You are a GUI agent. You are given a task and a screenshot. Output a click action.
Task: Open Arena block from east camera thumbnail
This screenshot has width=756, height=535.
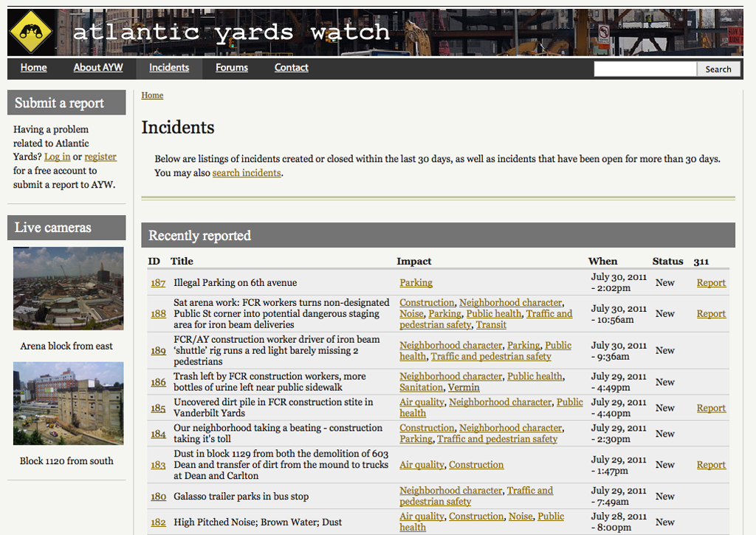coord(68,288)
